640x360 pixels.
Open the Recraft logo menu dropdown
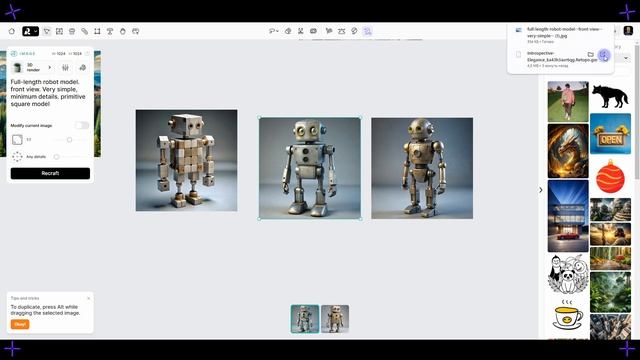(30, 31)
